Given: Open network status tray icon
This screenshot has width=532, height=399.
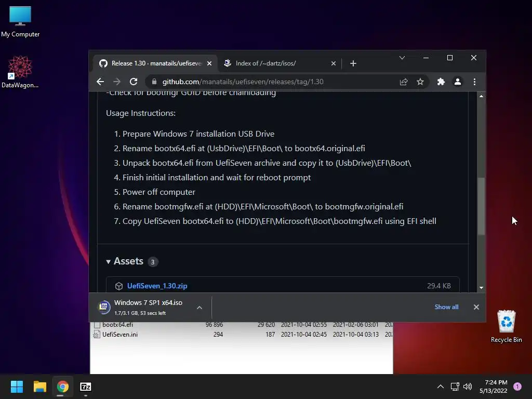Looking at the screenshot, I should 455,387.
